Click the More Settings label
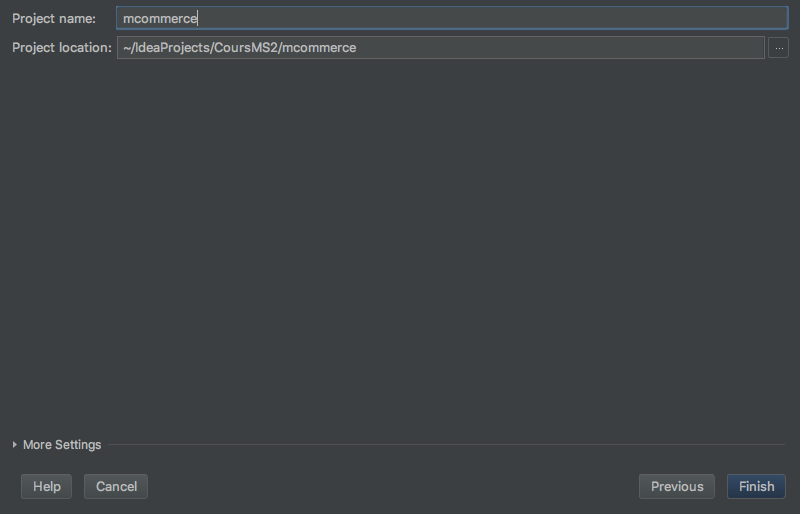The height and width of the screenshot is (514, 800). (62, 445)
